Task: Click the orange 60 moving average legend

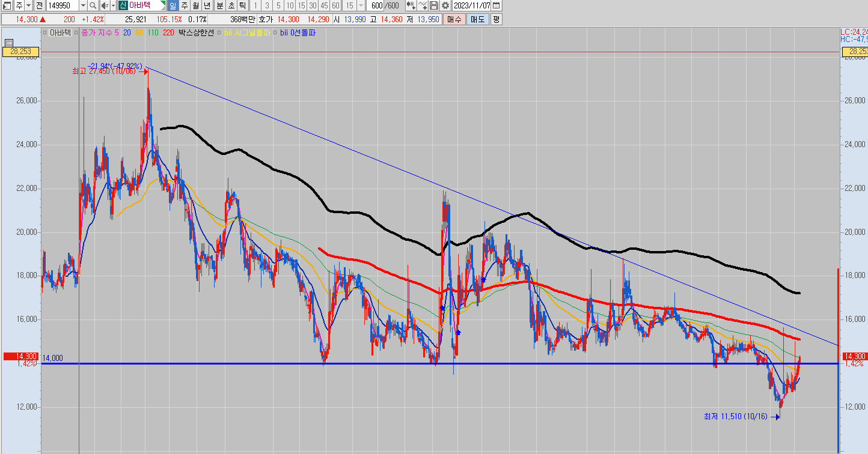Action: [x=139, y=33]
